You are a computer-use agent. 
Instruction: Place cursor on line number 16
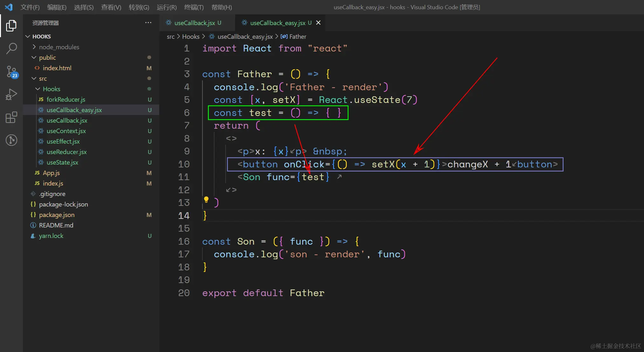[184, 241]
